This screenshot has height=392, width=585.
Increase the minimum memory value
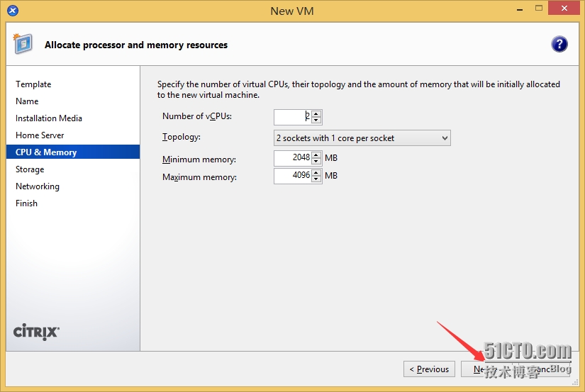tap(316, 155)
